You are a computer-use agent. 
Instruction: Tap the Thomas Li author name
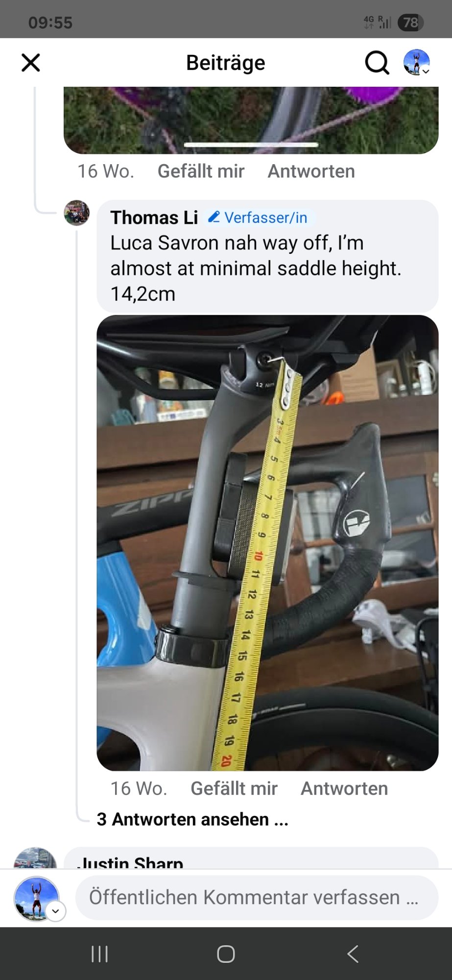[x=154, y=218]
